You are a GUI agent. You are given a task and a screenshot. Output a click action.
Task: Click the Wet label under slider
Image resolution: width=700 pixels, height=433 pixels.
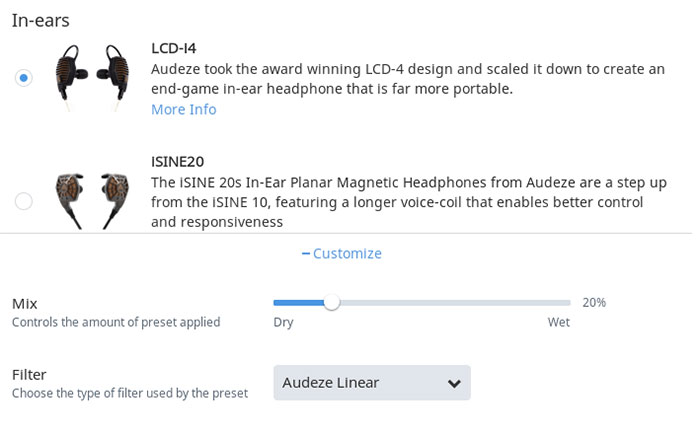click(x=559, y=322)
